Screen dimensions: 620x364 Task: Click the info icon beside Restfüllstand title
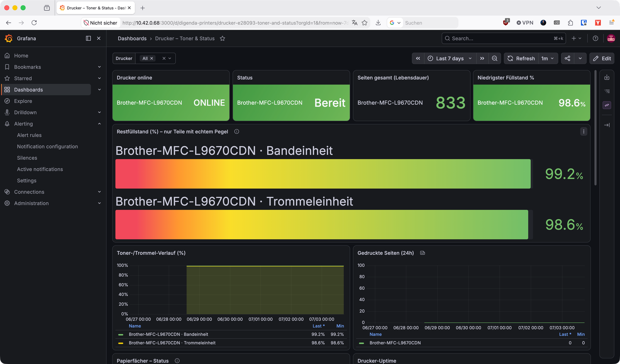tap(237, 132)
